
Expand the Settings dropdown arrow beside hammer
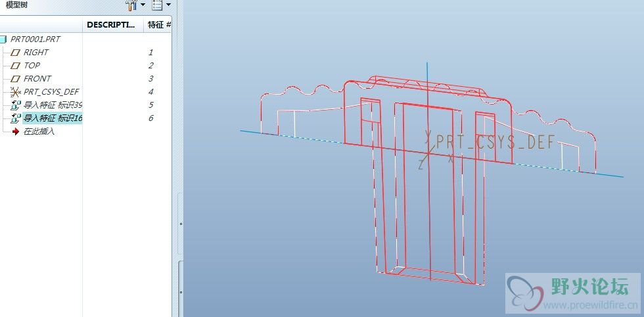(x=143, y=5)
